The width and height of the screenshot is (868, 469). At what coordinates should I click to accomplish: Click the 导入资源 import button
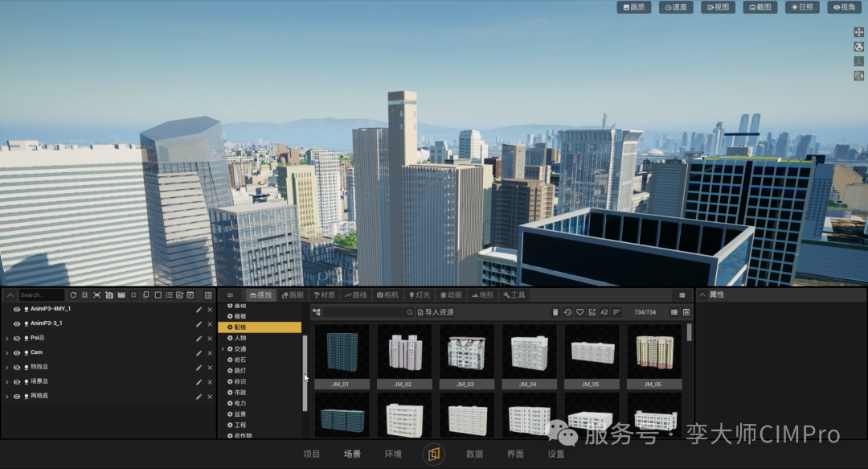click(x=436, y=312)
